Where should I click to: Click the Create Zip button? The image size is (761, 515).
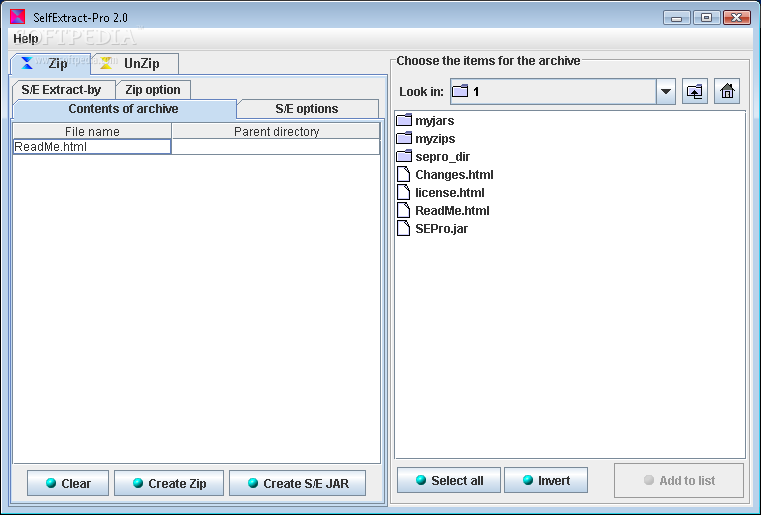tap(169, 483)
